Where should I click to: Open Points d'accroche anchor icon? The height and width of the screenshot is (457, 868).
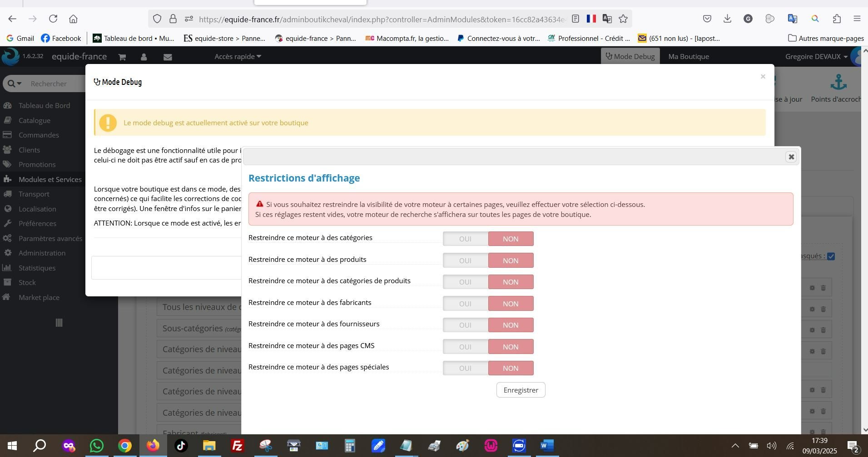pyautogui.click(x=838, y=83)
